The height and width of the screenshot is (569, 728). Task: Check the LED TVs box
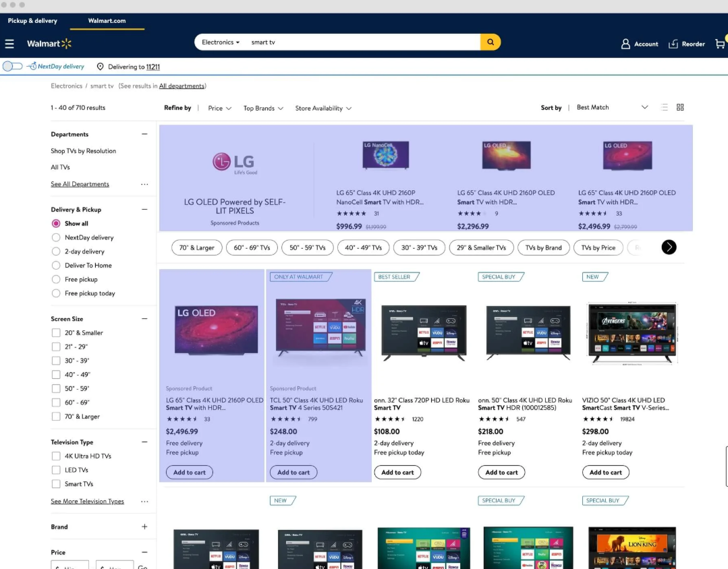(56, 470)
